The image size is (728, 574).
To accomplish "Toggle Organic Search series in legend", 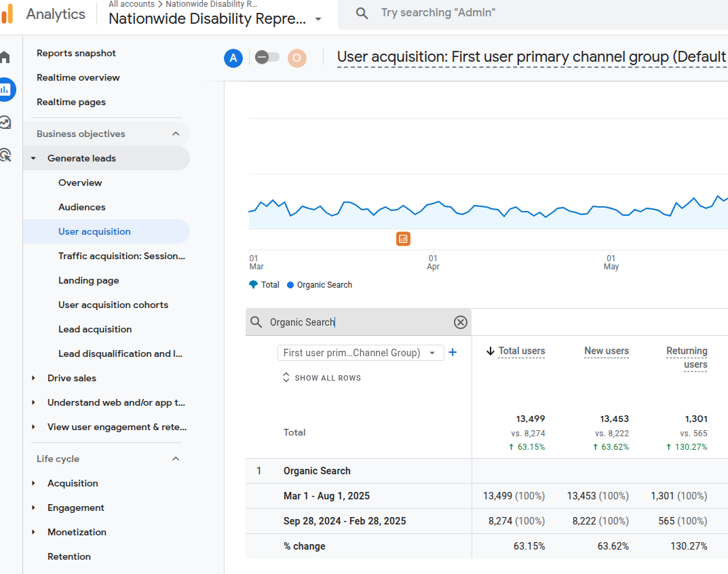I will [x=320, y=285].
